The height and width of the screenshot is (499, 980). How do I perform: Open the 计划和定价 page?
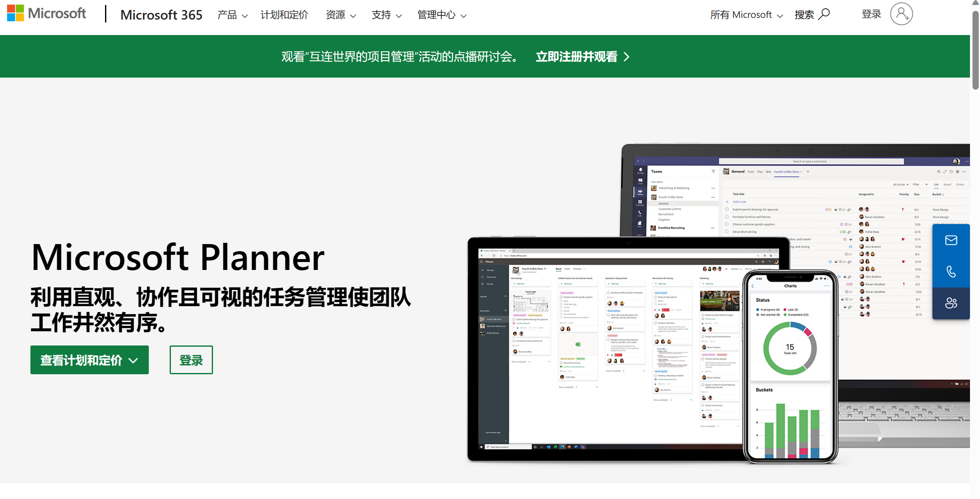[284, 15]
